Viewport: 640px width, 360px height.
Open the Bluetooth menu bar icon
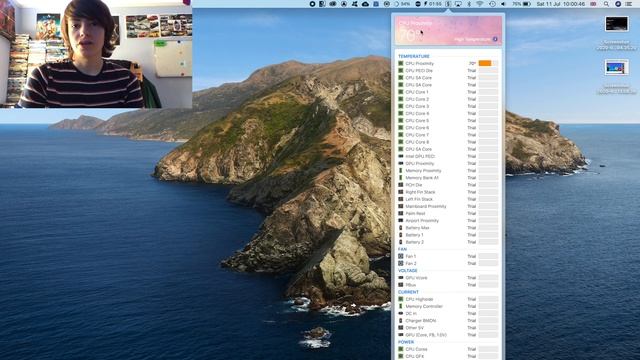(469, 4)
